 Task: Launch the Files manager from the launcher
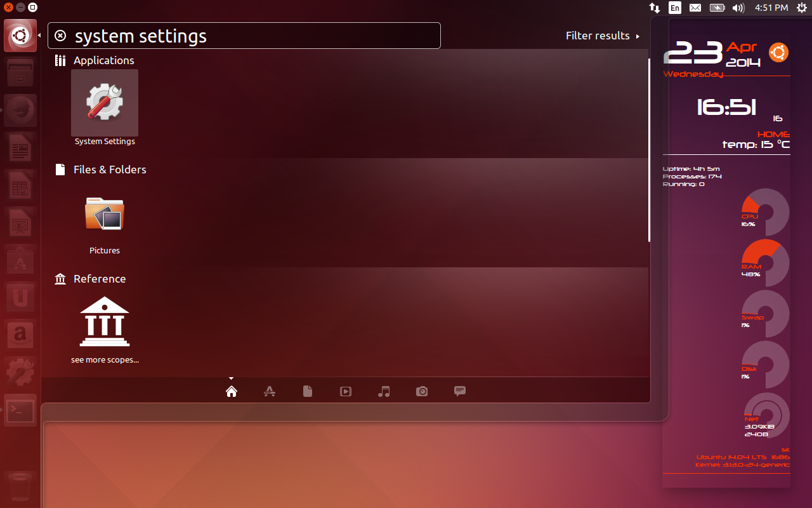pos(20,73)
